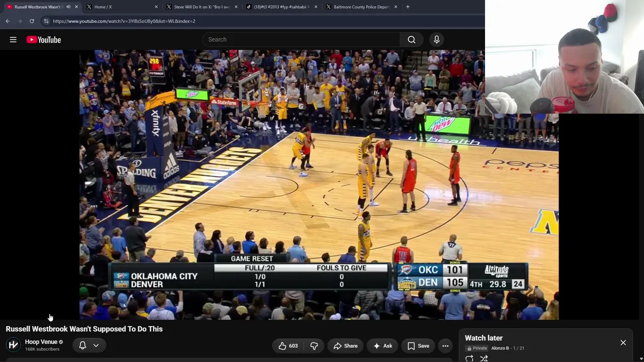The image size is (644, 362).
Task: Dislike this video
Action: [x=314, y=346]
